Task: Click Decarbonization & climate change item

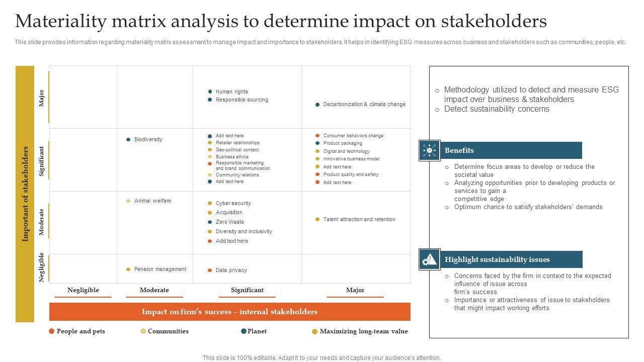Action: 364,104
